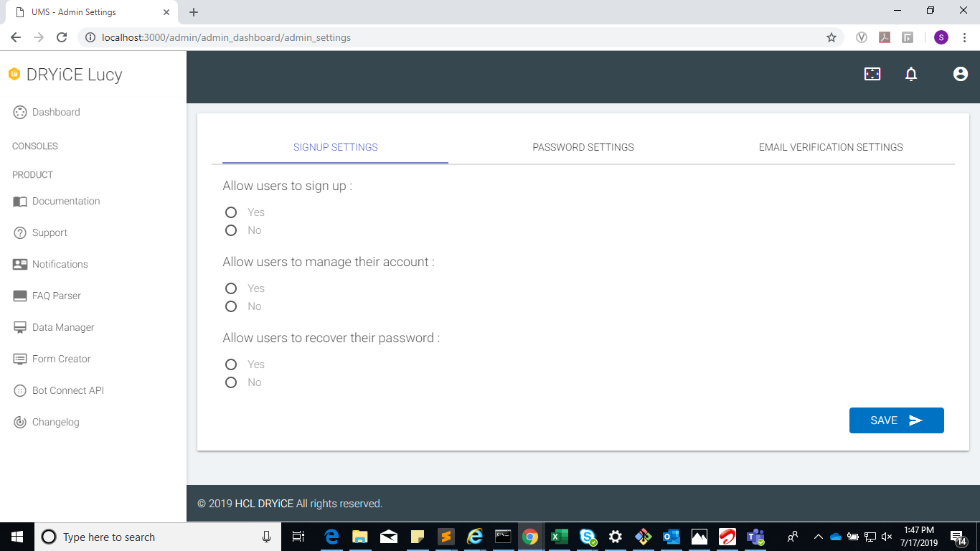Open the Dashboard page in sidebar
Screen dimensions: 980x551
tap(47, 112)
